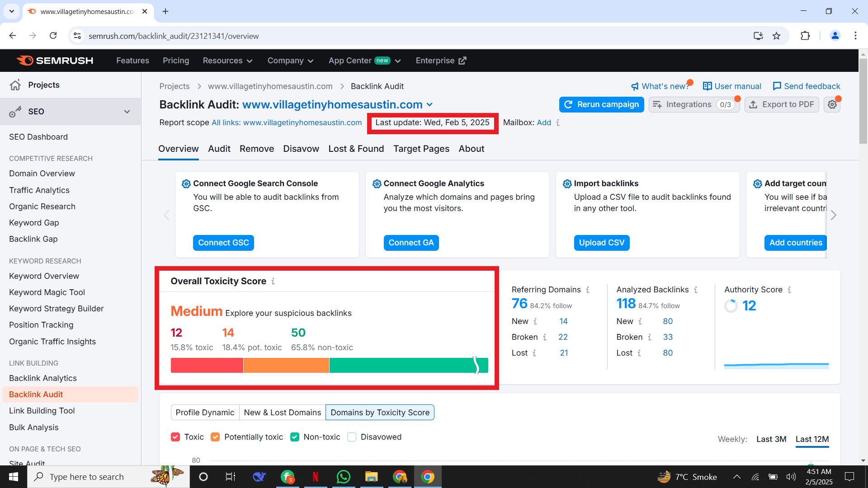Click the info icon beside Referring Domains
Screen dimensions: 868x488
[x=588, y=290]
